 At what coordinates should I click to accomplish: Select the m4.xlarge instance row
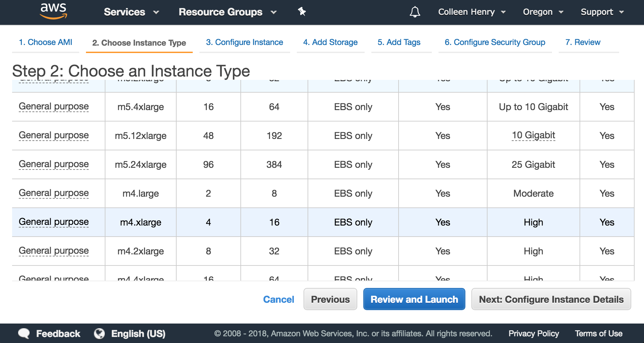point(141,222)
